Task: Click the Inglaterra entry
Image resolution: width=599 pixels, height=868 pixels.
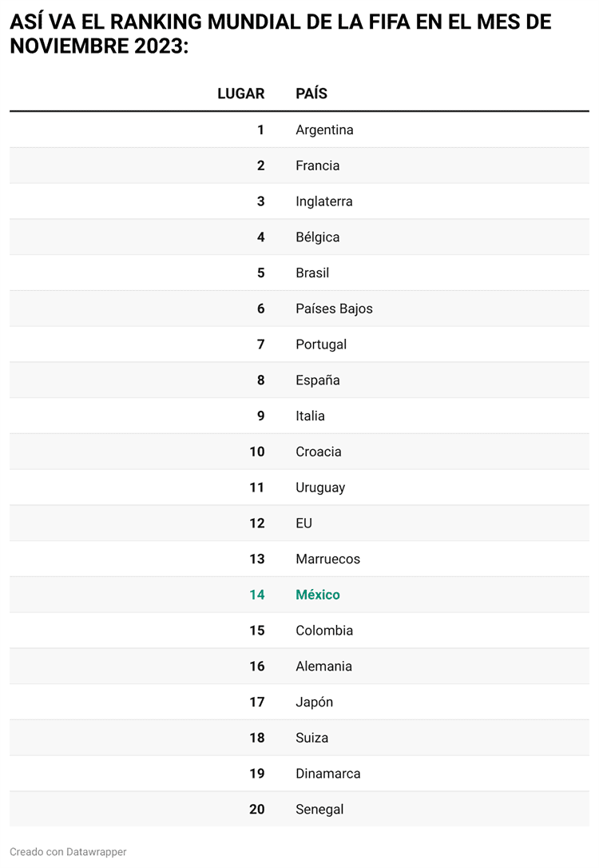Action: (324, 201)
